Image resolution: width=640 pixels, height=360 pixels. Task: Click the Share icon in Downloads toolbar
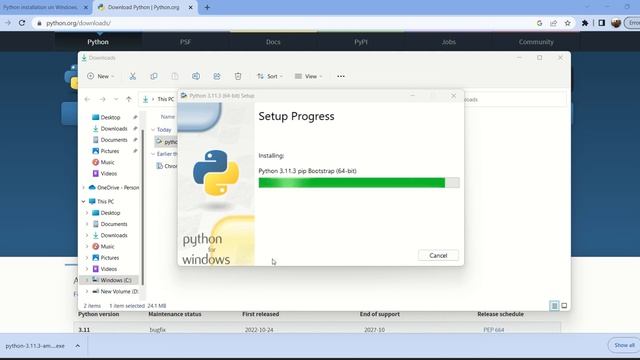217,76
